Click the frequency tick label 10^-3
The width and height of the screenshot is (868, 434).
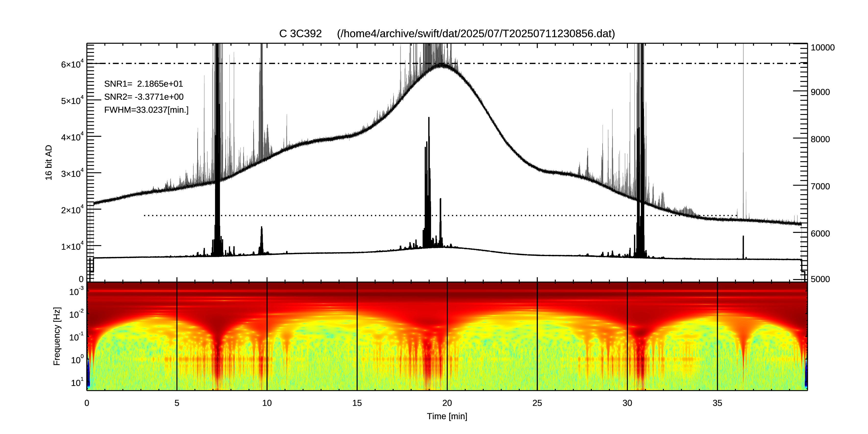pyautogui.click(x=76, y=291)
